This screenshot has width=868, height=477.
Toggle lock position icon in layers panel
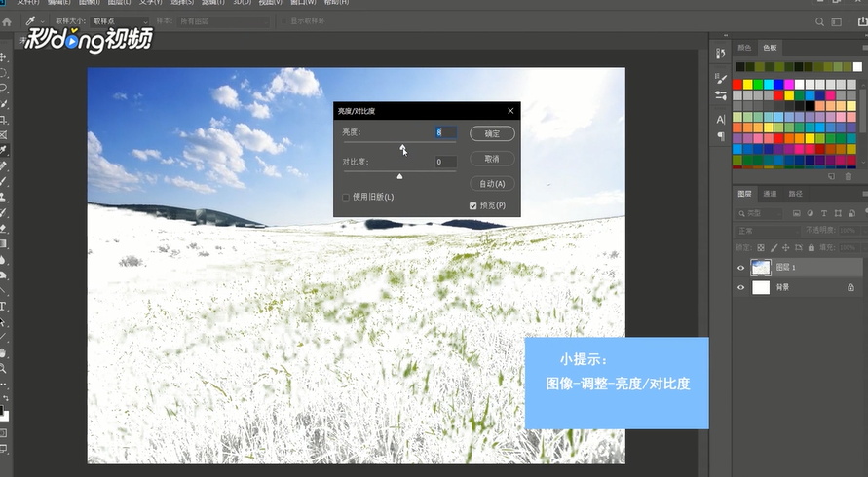coord(785,248)
